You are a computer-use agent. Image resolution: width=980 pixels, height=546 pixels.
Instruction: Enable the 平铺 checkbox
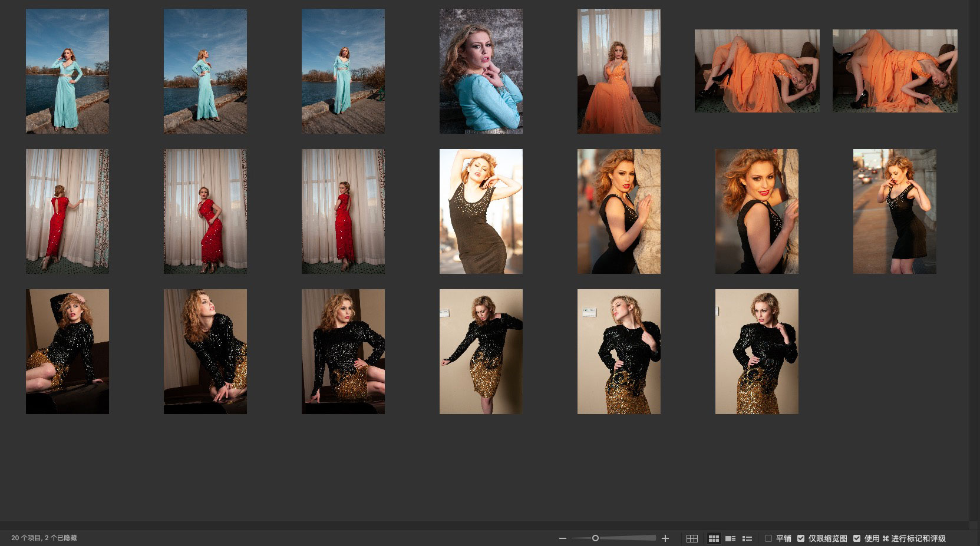(x=768, y=538)
